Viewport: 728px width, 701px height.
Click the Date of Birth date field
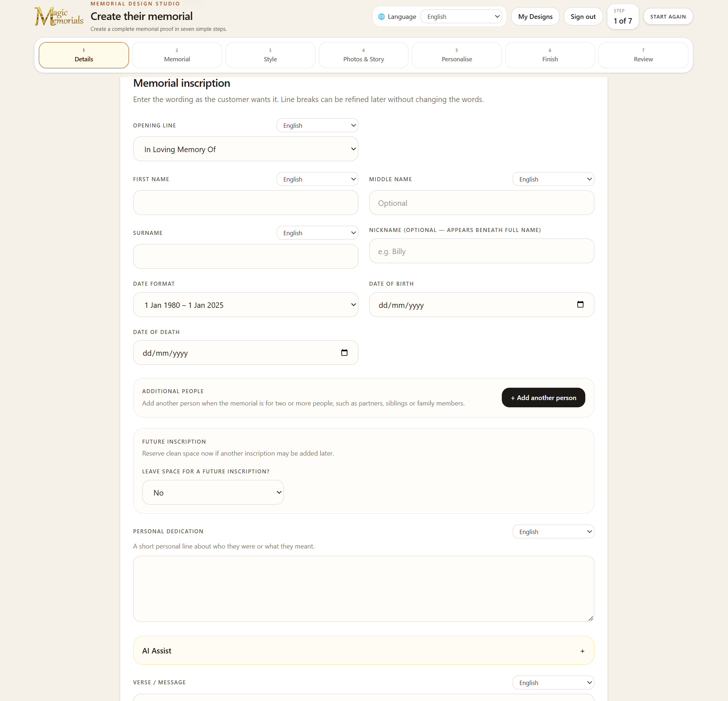click(481, 305)
